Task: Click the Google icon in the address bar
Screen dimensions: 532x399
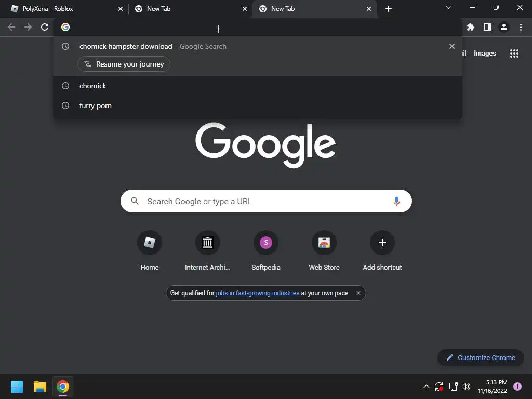Action: 65,27
